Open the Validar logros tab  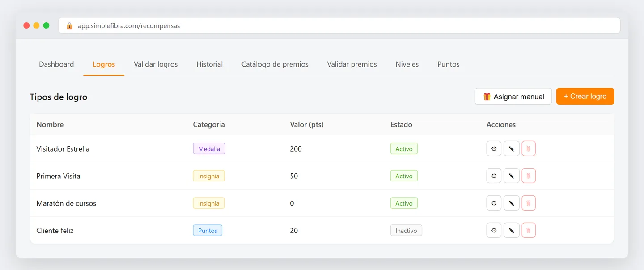tap(156, 64)
